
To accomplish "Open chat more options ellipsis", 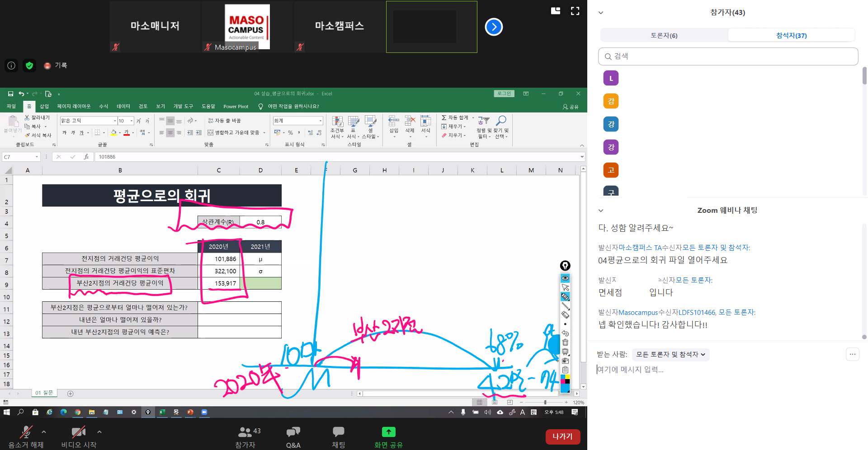I will pos(852,354).
